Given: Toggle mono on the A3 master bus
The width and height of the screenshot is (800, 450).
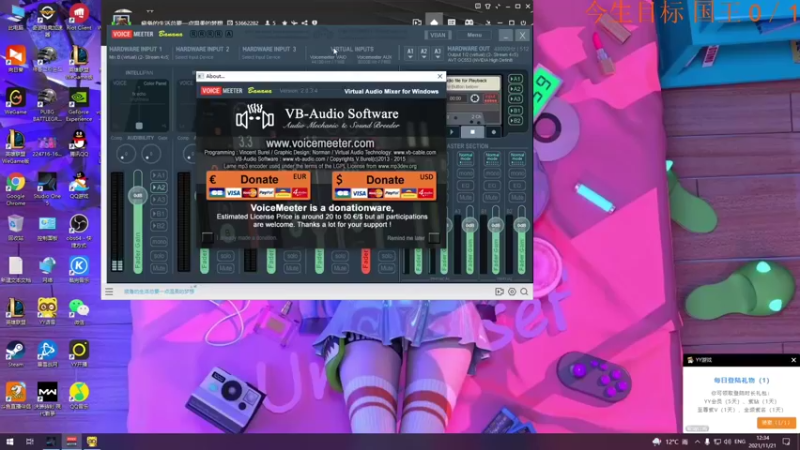Looking at the screenshot, I should [x=465, y=173].
